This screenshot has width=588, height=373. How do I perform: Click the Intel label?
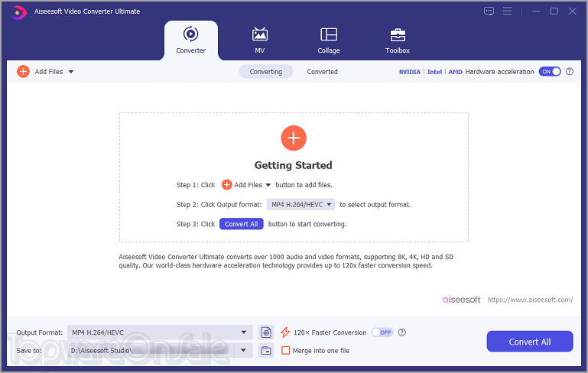(x=434, y=72)
